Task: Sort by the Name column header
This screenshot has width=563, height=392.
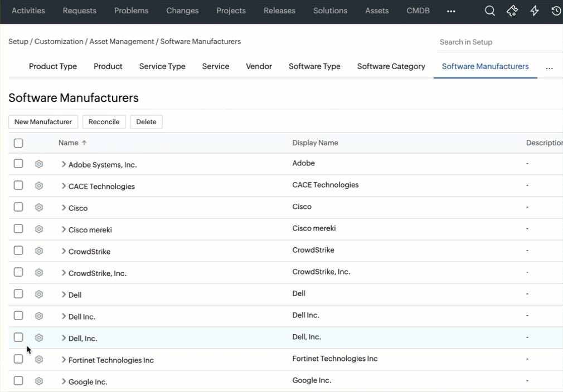Action: coord(69,143)
